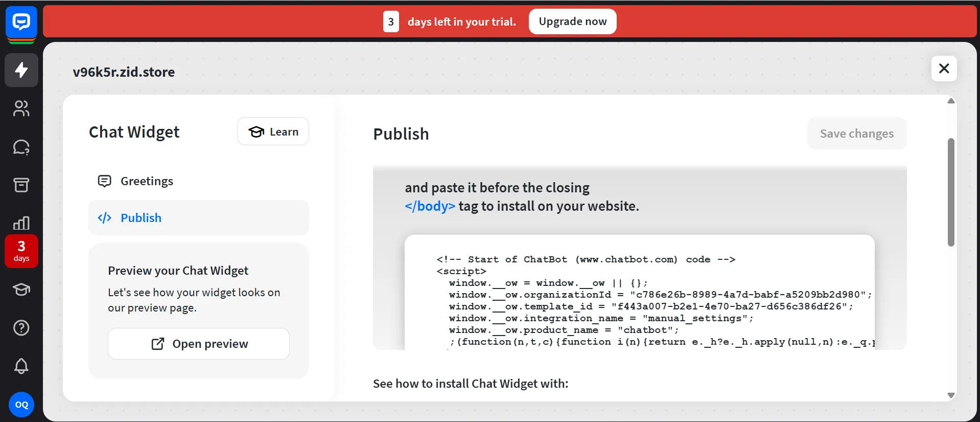
Task: Open the help question mark icon
Action: pyautogui.click(x=21, y=328)
